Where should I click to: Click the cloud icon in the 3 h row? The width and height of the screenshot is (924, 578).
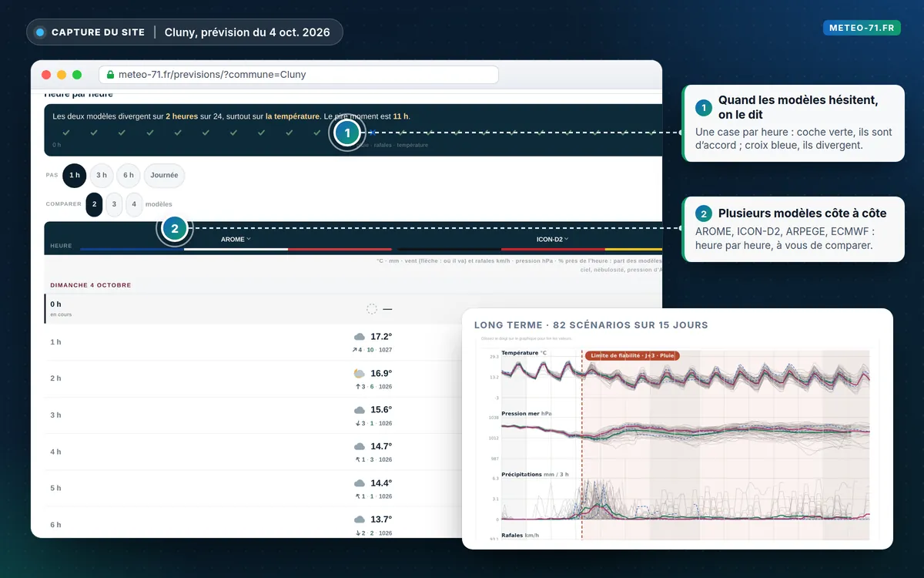coord(360,410)
